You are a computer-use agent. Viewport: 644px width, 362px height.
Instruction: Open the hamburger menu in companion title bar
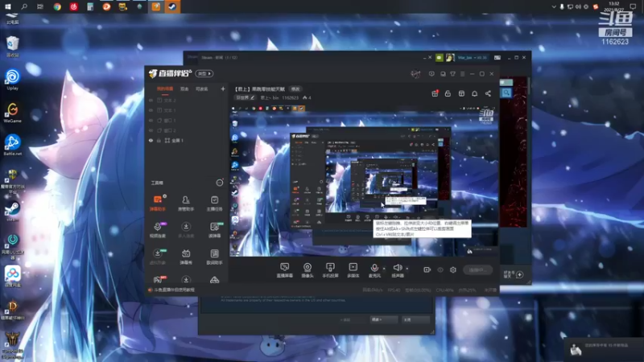462,74
